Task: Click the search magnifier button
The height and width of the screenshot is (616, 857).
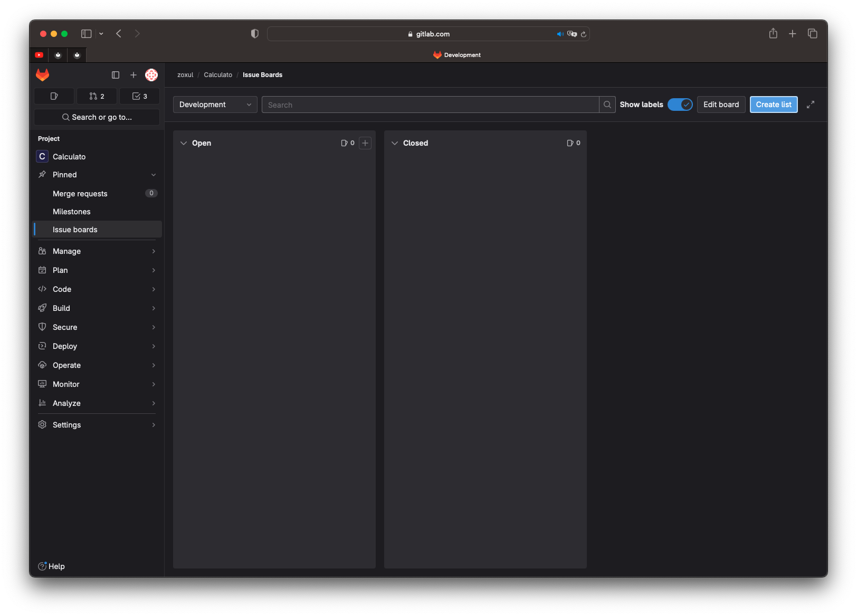Action: click(x=607, y=105)
